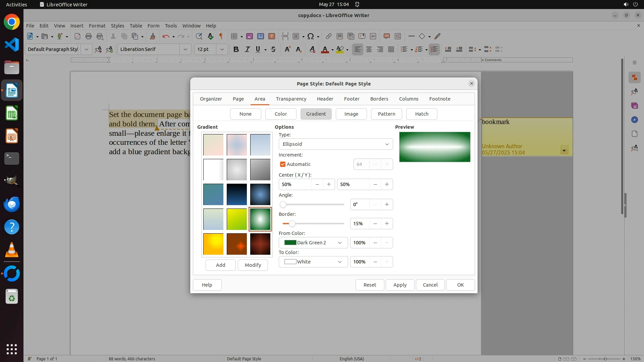
Task: Click Insert Special Character omega icon
Action: pos(311,36)
